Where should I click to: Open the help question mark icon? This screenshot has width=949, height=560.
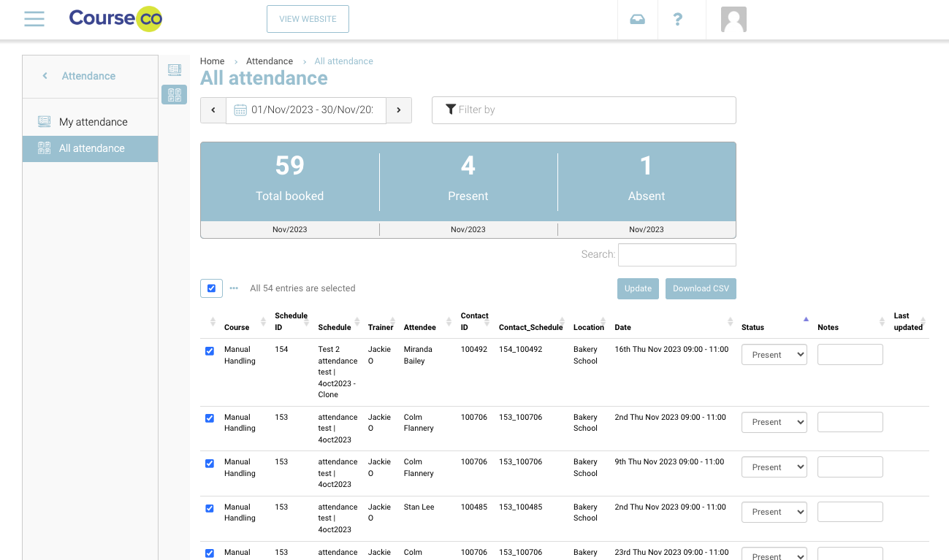pos(677,20)
